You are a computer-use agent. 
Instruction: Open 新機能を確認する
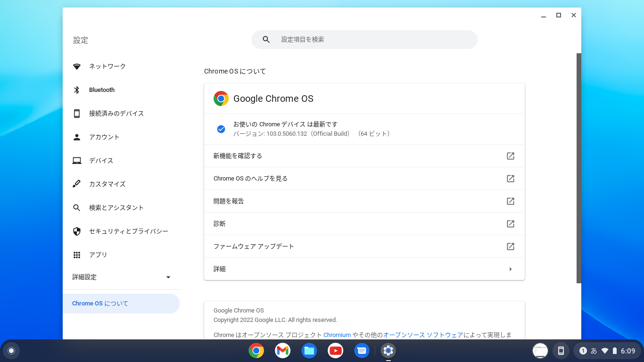tap(364, 156)
